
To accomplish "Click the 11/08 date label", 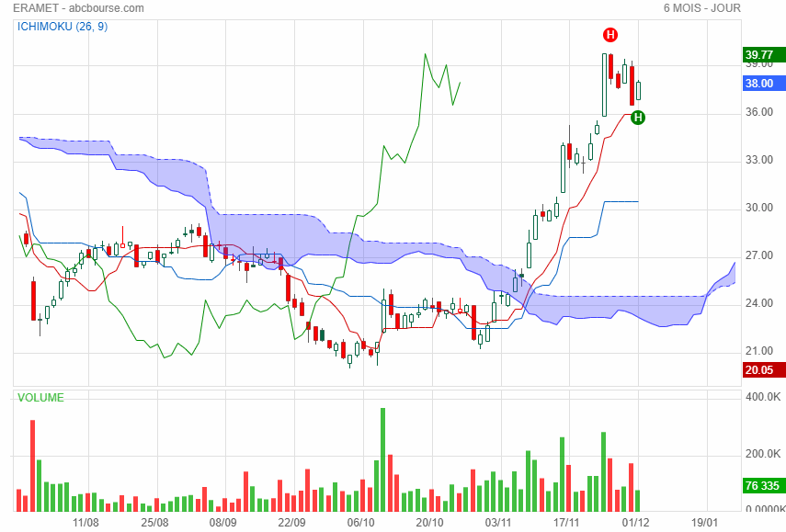I will tap(85, 523).
